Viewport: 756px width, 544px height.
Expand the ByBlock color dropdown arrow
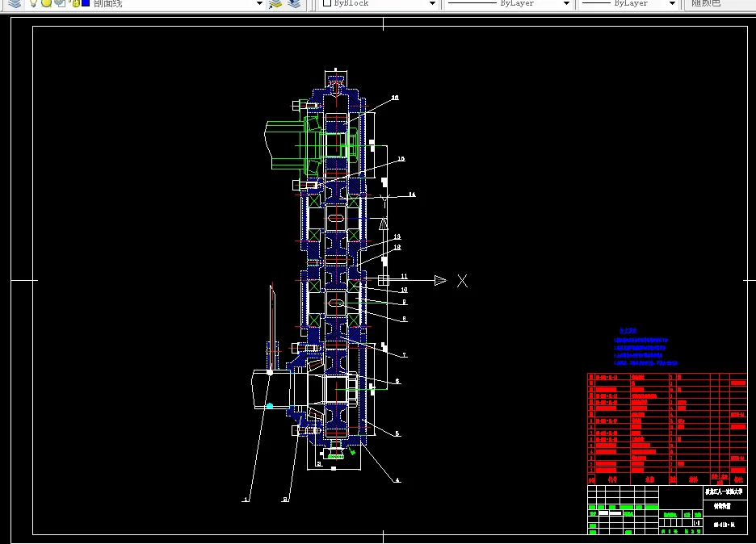tap(432, 3)
